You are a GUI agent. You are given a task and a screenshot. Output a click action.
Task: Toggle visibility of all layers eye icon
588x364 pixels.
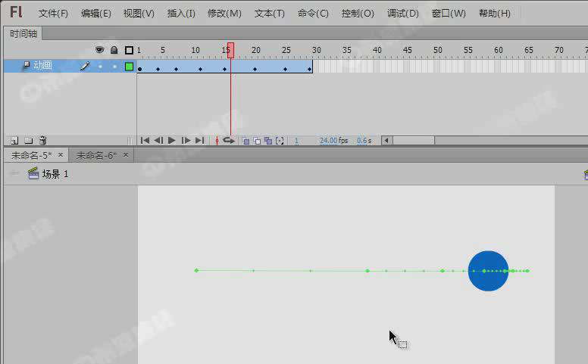(x=99, y=50)
